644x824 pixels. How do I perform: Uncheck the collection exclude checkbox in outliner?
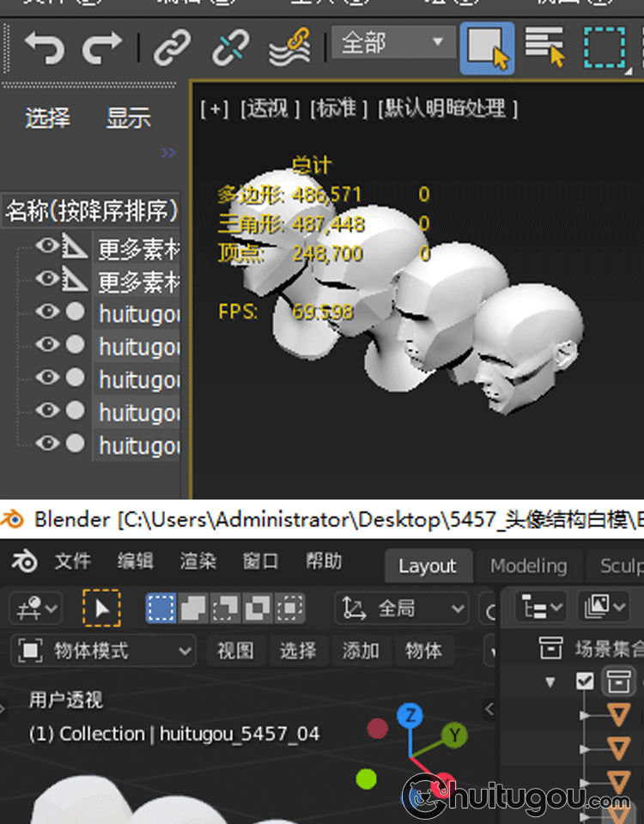click(x=585, y=681)
